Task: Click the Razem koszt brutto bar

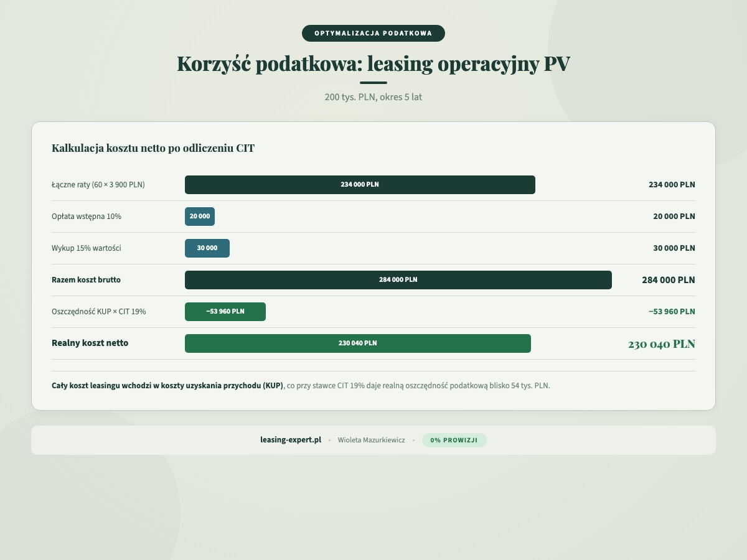Action: (398, 279)
